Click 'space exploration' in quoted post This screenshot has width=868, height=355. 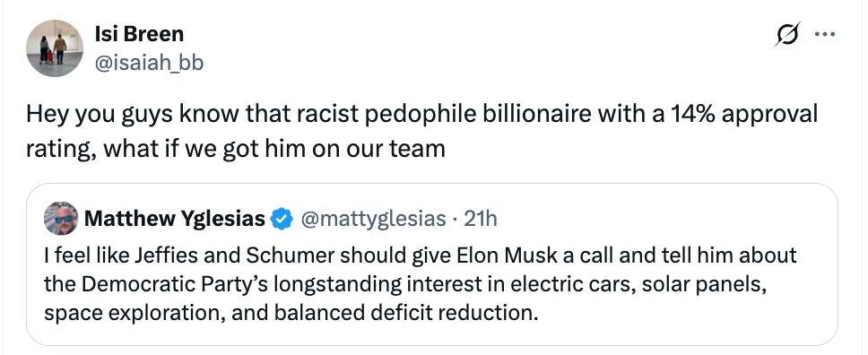[x=134, y=314]
